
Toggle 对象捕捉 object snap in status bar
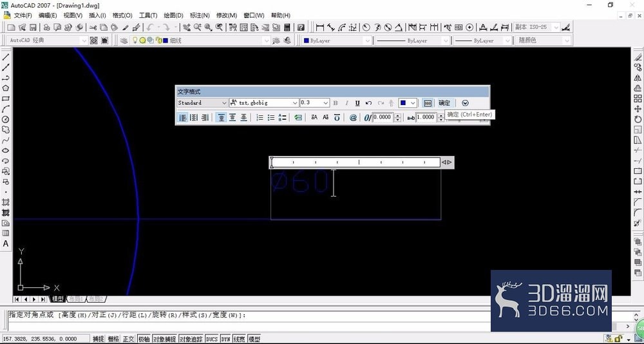(165, 339)
